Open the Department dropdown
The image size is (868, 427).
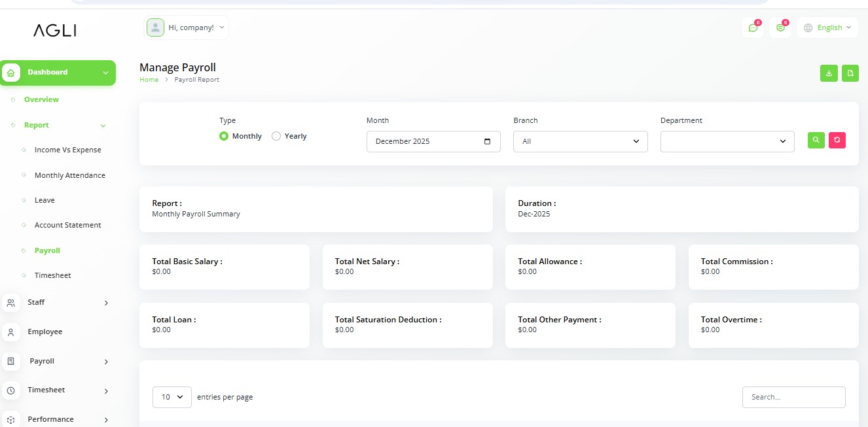727,141
